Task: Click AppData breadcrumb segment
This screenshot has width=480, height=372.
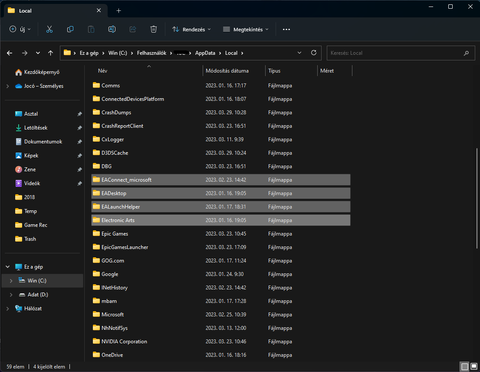Action: click(x=205, y=53)
